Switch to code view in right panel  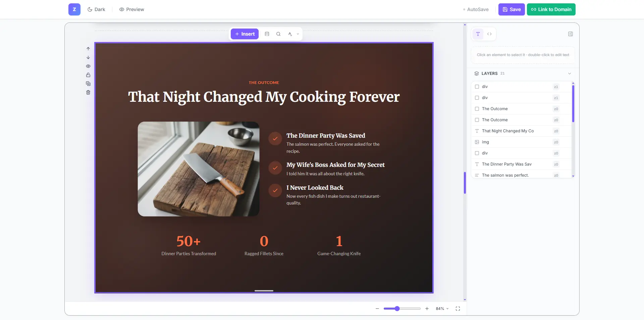point(489,34)
